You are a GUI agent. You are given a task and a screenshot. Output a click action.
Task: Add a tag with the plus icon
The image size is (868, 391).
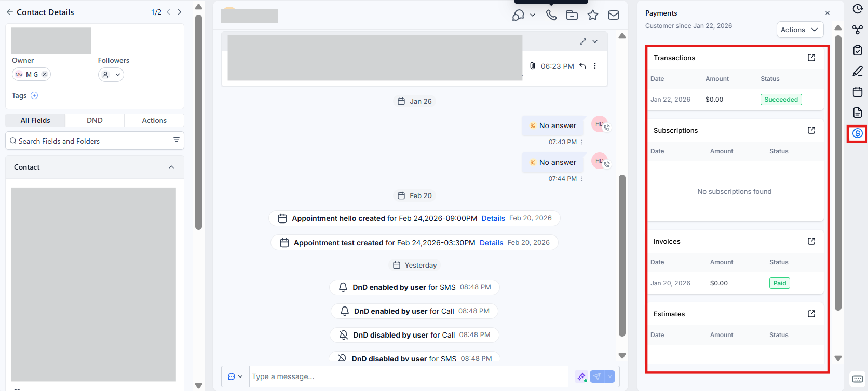34,95
